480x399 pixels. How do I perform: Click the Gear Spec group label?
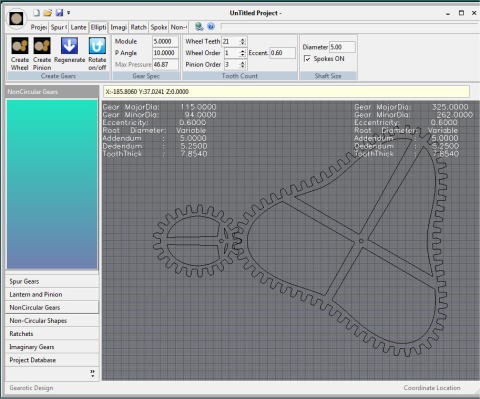coord(146,76)
